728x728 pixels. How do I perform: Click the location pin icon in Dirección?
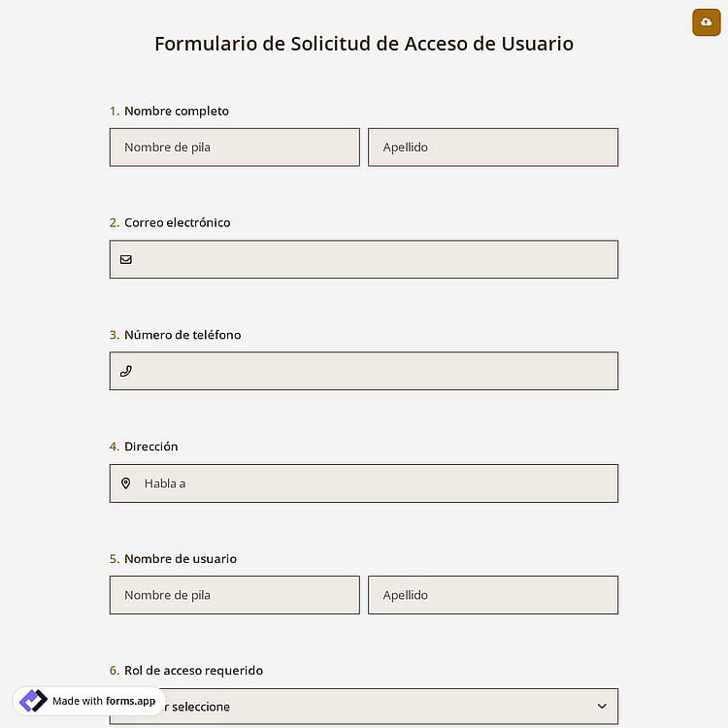126,483
